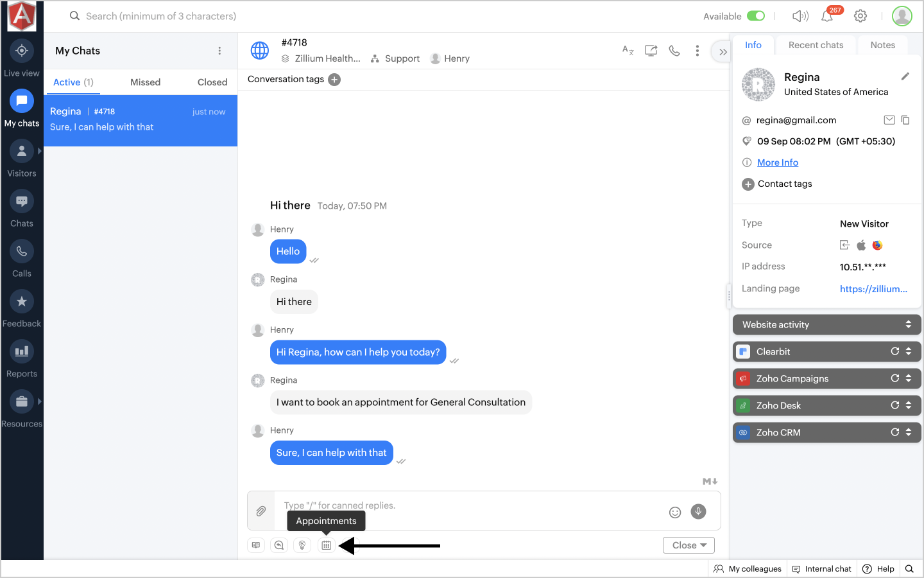Click the More Info link
Image resolution: width=924 pixels, height=578 pixels.
point(778,162)
